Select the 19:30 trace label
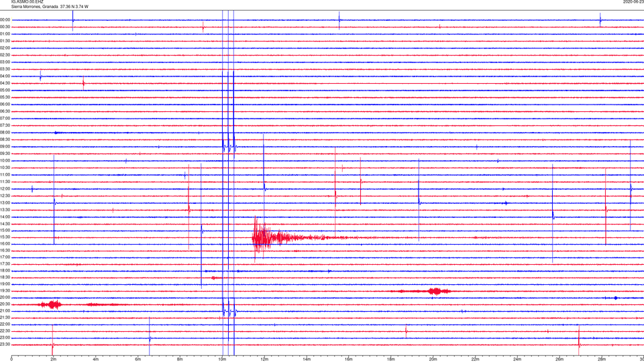This screenshot has height=362, width=644. point(5,290)
